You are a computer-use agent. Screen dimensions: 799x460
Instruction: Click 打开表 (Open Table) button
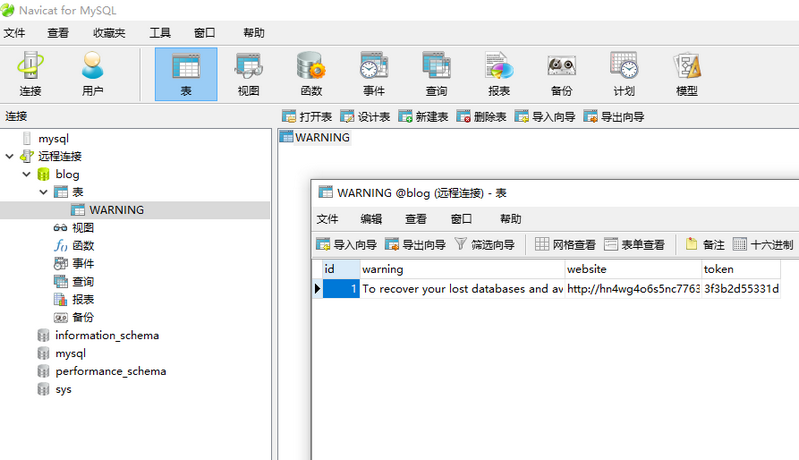[x=307, y=117]
